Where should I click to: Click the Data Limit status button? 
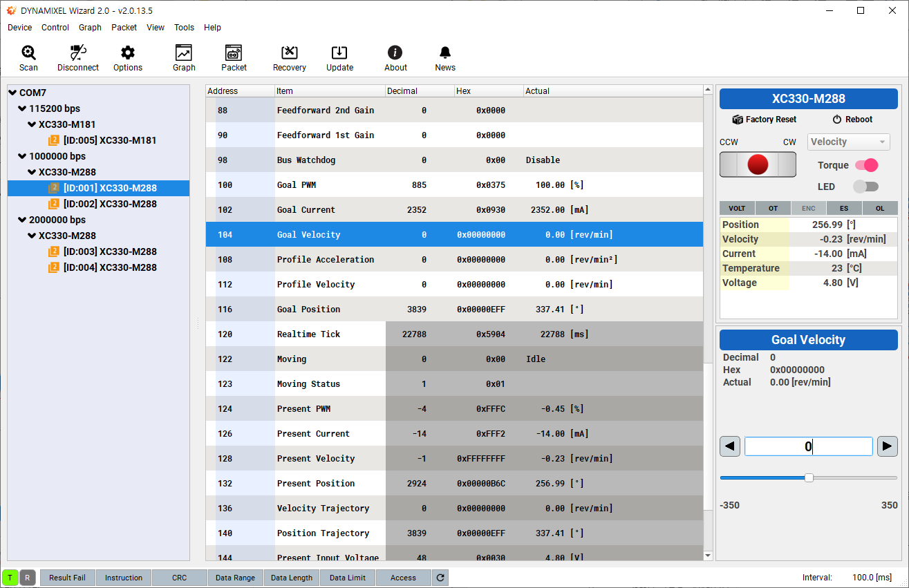pyautogui.click(x=348, y=578)
